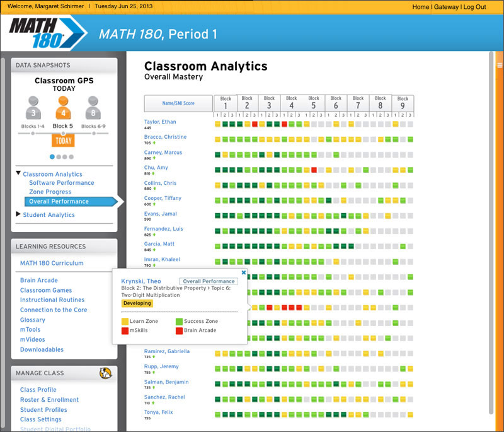
Task: Click the green Success Zone legend swatch
Action: click(x=180, y=322)
